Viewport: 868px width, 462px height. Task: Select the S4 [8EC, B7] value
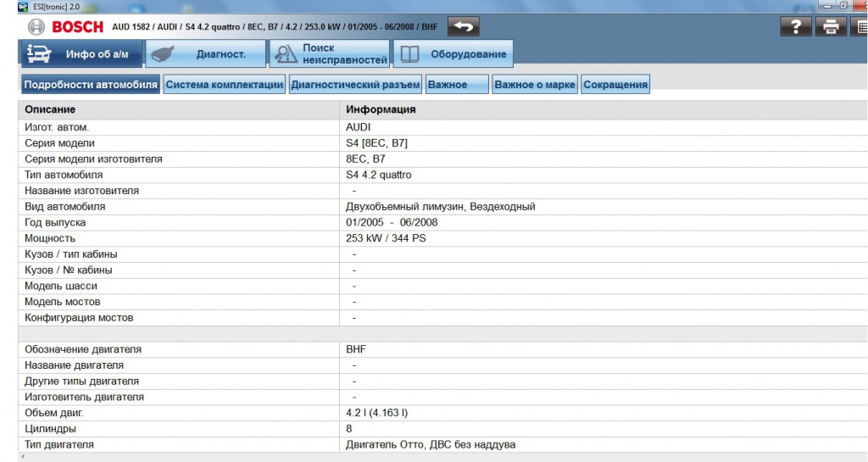(x=376, y=143)
